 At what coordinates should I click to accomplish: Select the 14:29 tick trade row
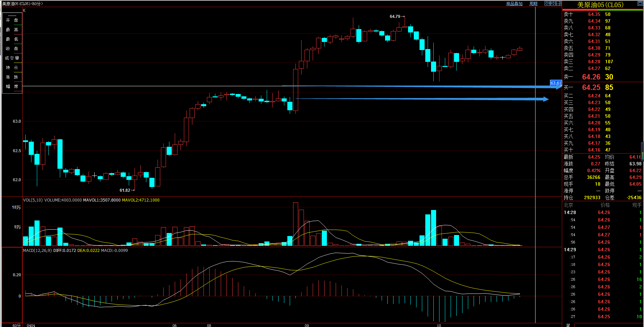coord(603,250)
